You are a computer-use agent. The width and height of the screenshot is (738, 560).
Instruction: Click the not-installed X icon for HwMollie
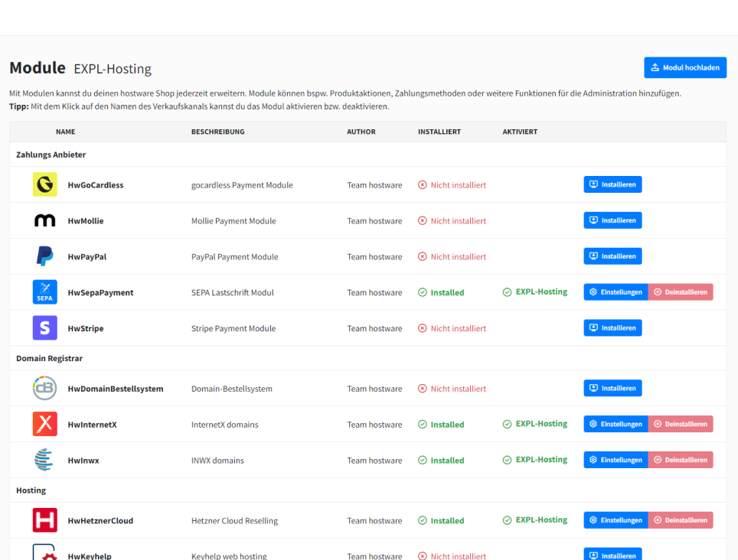[x=422, y=220]
